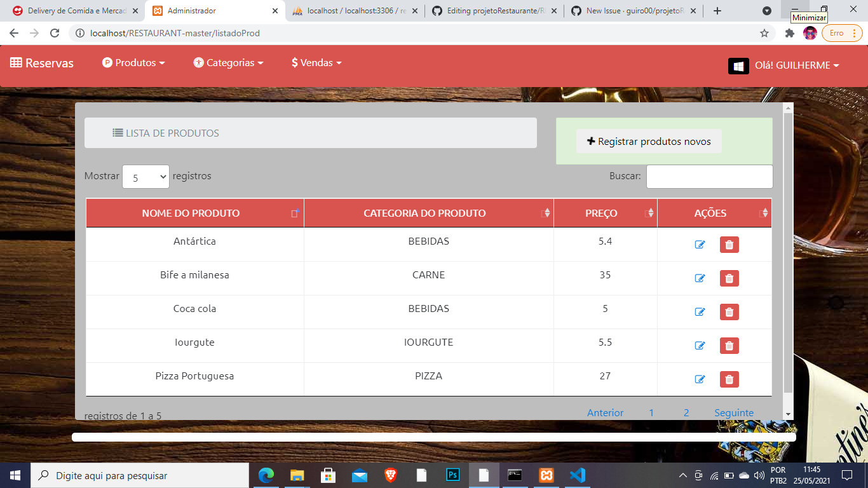Switch to the localhost phpMyAdmin tab

pyautogui.click(x=355, y=11)
